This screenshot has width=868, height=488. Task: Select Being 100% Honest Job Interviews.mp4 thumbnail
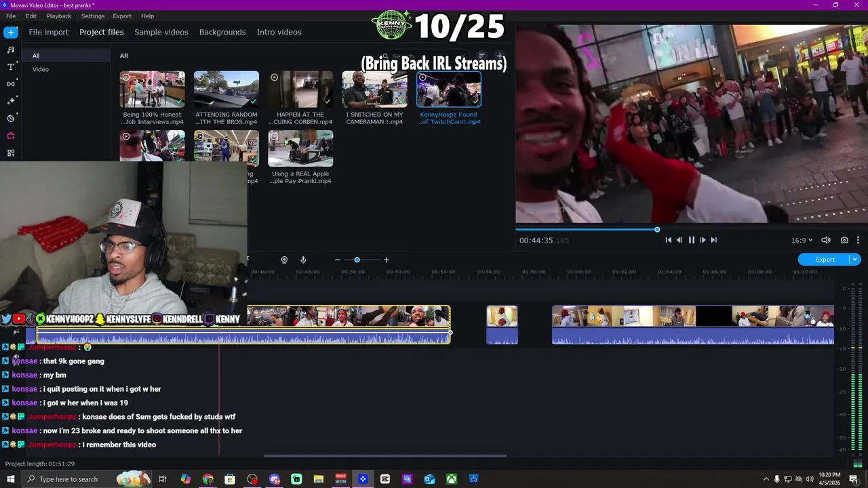pos(153,89)
